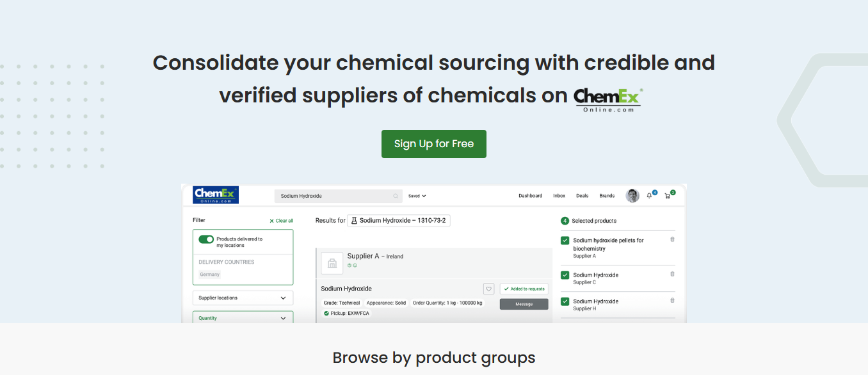The width and height of the screenshot is (868, 375).
Task: Toggle Products delivered to my locations switch
Action: (x=206, y=239)
